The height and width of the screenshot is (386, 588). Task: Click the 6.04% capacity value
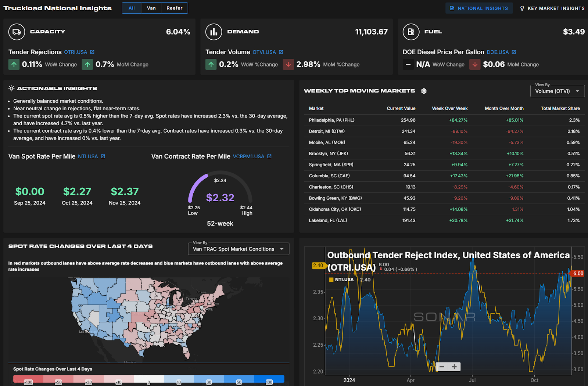(178, 32)
